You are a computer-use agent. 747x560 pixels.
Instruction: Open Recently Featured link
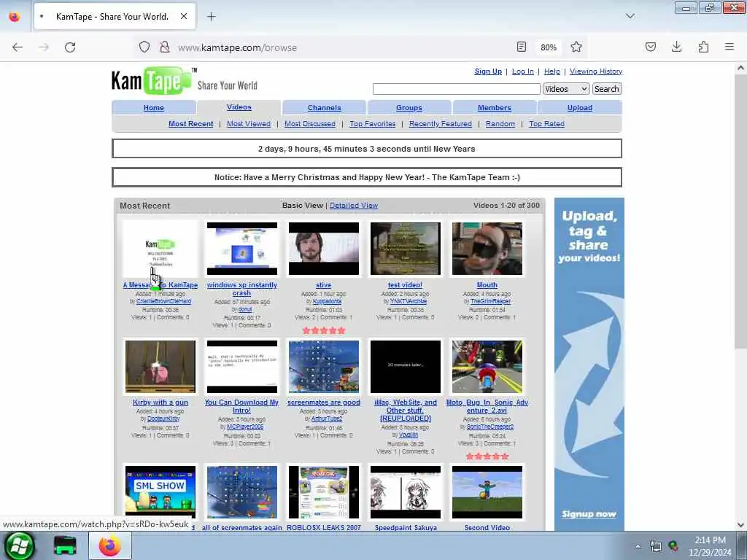point(440,124)
